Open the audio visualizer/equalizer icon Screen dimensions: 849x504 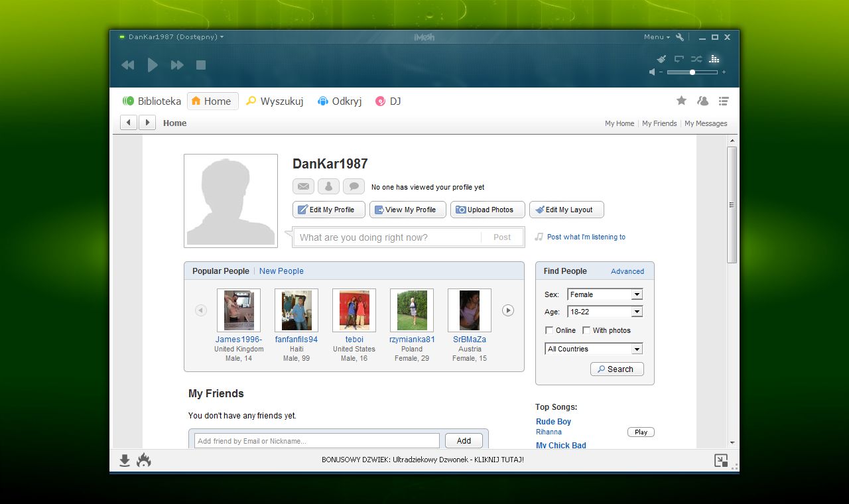click(x=714, y=59)
